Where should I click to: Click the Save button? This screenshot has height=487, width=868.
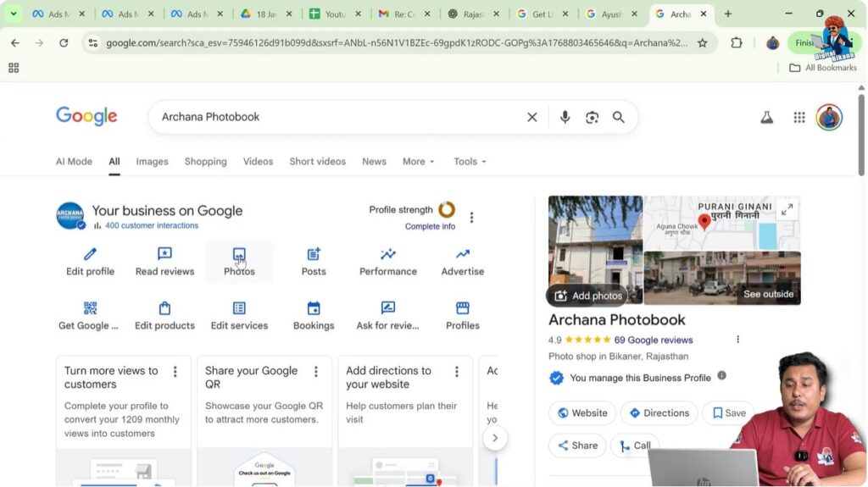[x=729, y=412]
